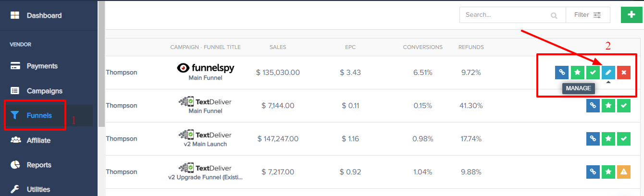
Task: Click link icon for TextDeliver v2 Main Launch
Action: (x=593, y=139)
